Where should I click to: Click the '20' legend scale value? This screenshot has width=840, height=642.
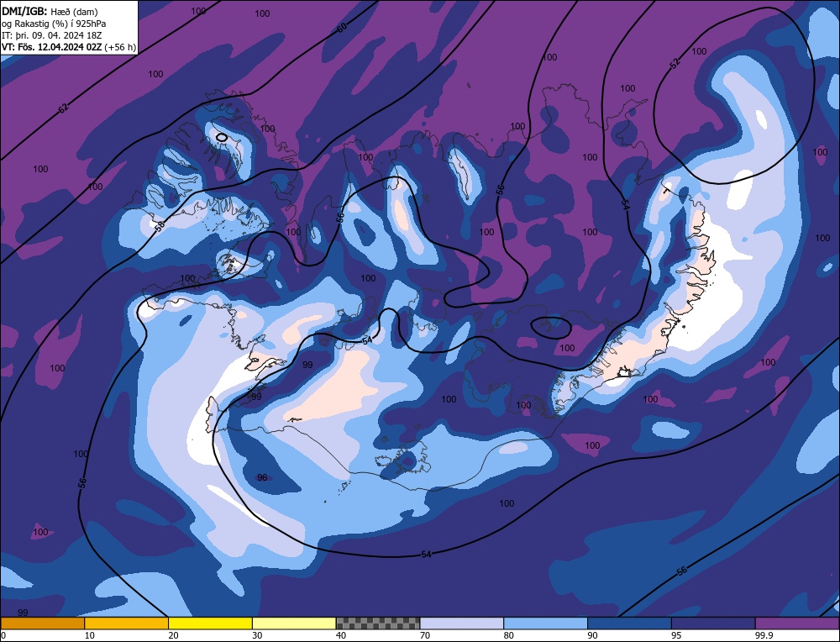[x=173, y=635]
